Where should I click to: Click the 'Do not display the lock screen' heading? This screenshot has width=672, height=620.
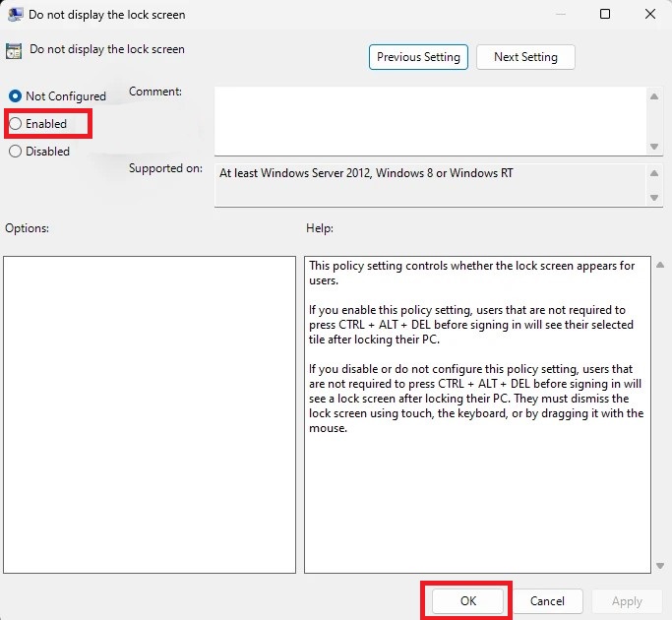coord(107,49)
